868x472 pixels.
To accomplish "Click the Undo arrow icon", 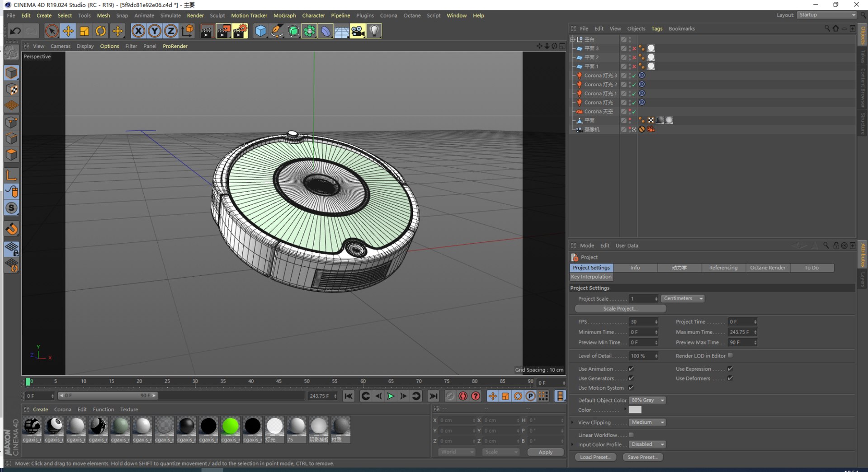I will pyautogui.click(x=15, y=31).
